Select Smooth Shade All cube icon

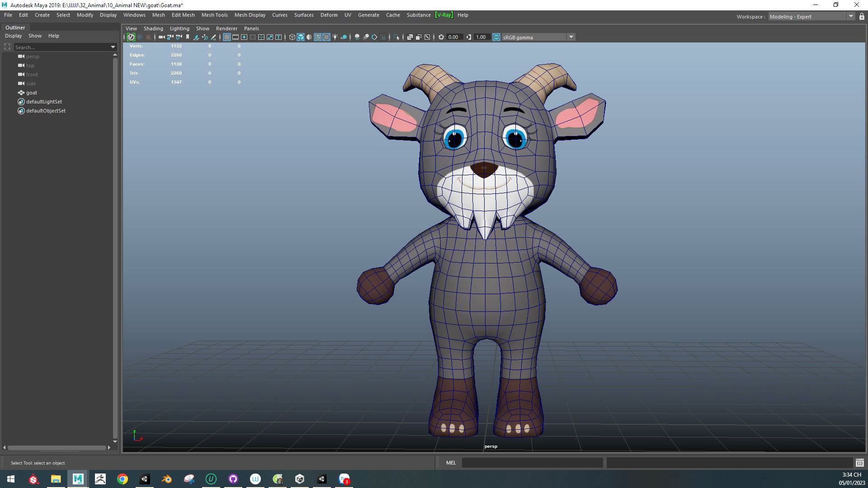point(301,37)
